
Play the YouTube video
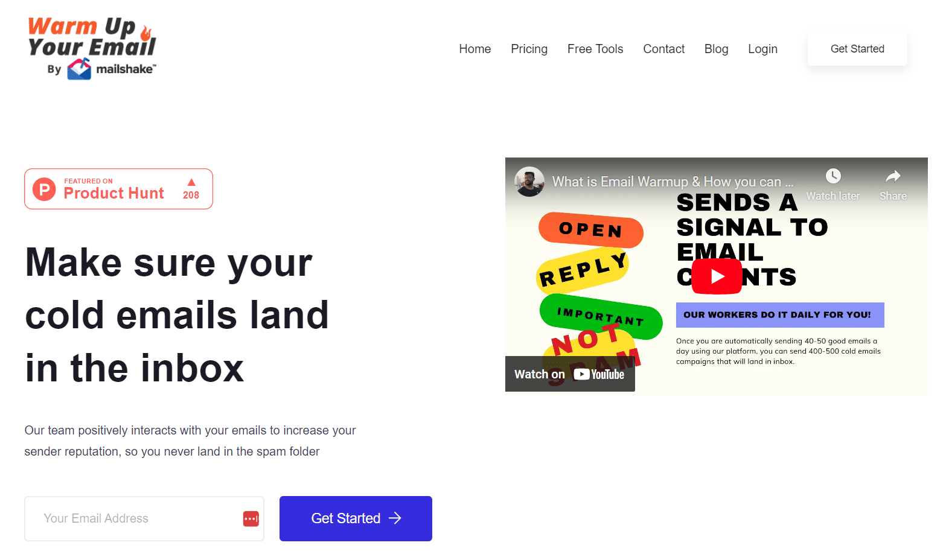coord(717,276)
